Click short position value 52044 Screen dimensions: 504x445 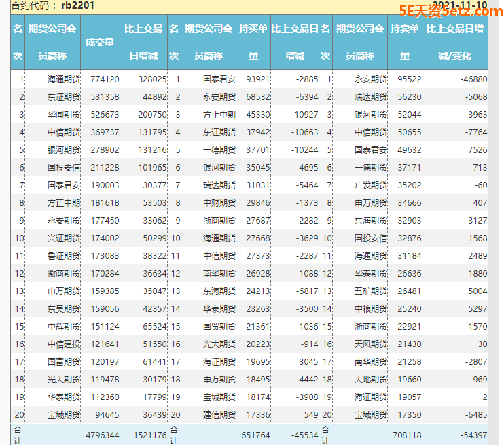click(x=409, y=114)
